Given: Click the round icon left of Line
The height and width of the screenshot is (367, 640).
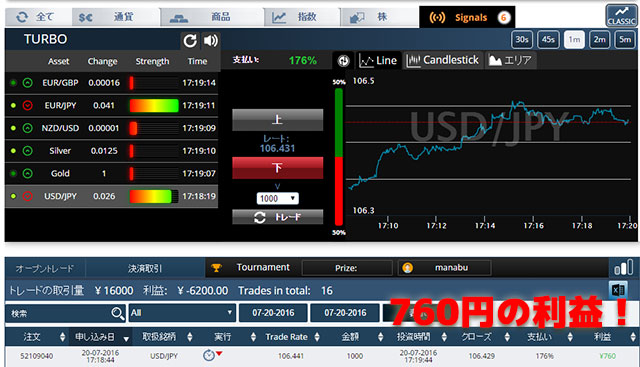Looking at the screenshot, I should click(344, 61).
